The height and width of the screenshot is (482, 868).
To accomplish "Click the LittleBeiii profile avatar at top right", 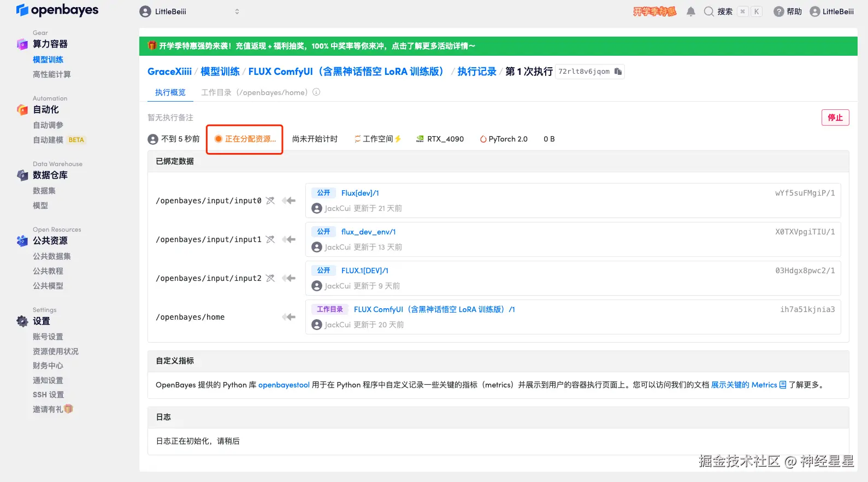I will (x=815, y=11).
